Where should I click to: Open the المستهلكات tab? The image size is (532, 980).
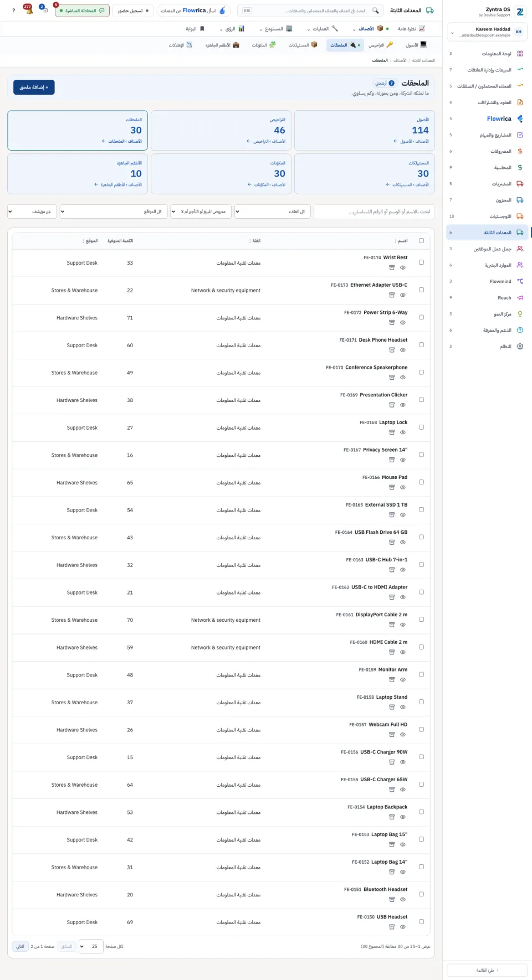point(303,45)
